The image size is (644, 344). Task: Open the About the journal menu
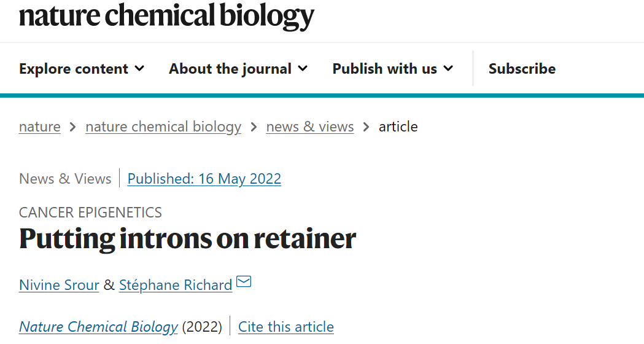pyautogui.click(x=230, y=69)
